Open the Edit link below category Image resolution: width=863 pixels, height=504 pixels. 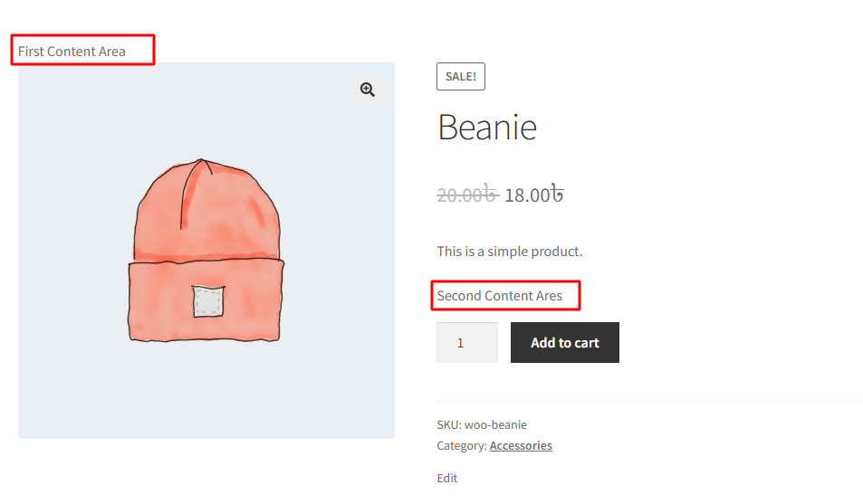(x=447, y=478)
